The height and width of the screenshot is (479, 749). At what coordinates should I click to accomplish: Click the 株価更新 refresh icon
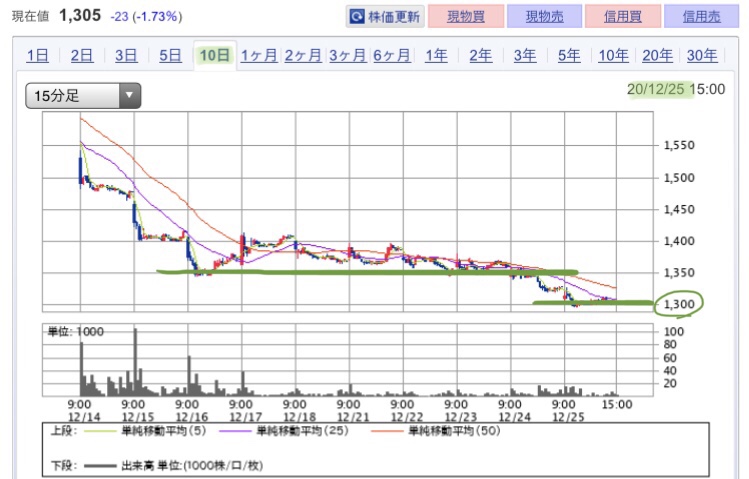[357, 17]
